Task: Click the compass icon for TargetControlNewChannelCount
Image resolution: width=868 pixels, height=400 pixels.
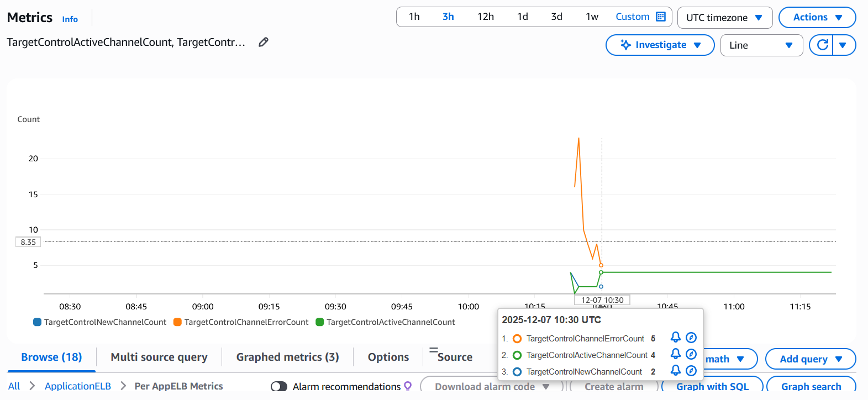Action: (x=691, y=371)
